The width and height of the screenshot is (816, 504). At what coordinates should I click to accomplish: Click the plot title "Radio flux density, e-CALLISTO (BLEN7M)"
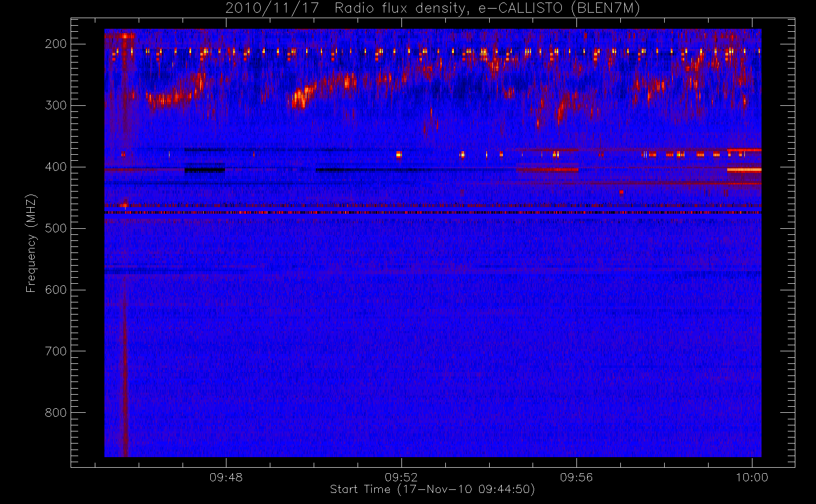[487, 9]
